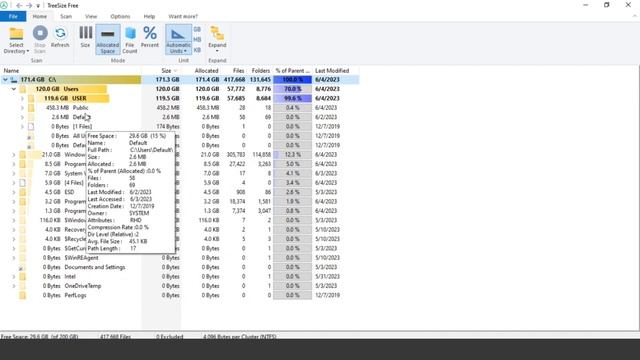640x360 pixels.
Task: Collapse the Users folder node
Action: [x=13, y=89]
